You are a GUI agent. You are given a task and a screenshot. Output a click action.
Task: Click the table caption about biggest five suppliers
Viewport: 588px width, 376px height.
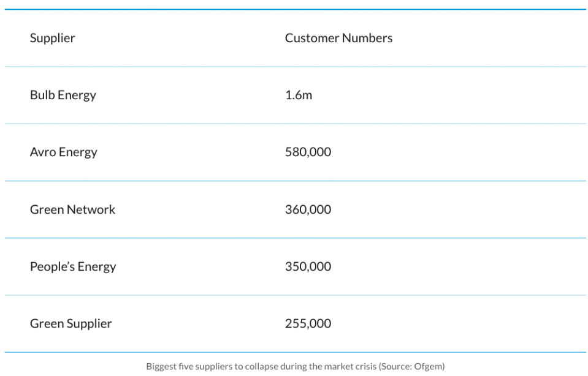(x=296, y=366)
